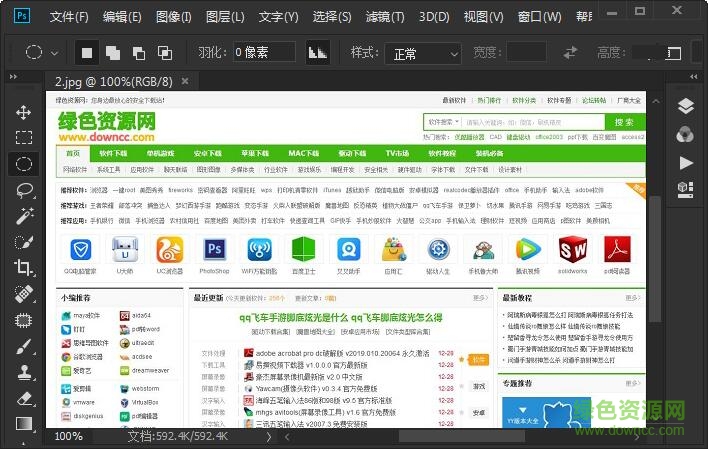Open the 图层(L) menu
708x449 pixels.
click(225, 17)
